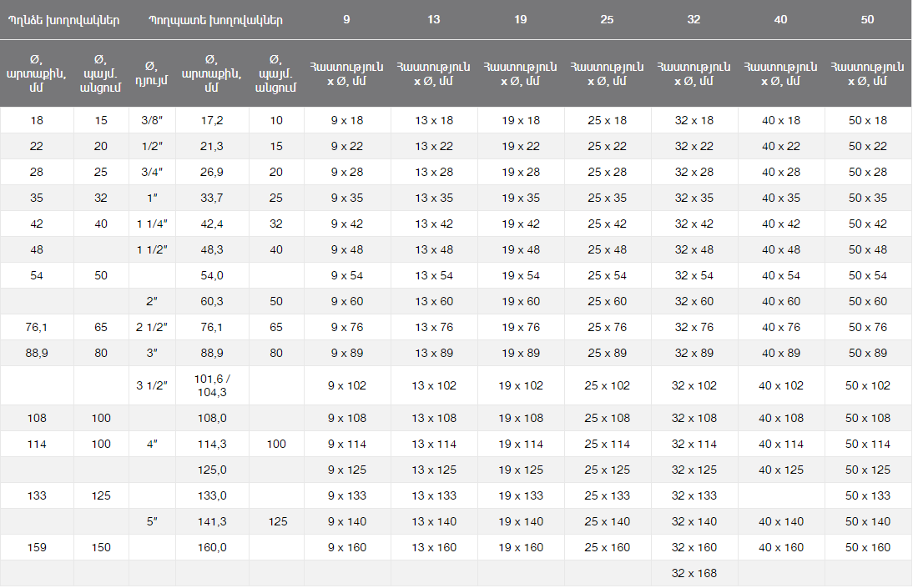Click the top-row thickness header "19"
The width and height of the screenshot is (913, 588).
tap(521, 20)
